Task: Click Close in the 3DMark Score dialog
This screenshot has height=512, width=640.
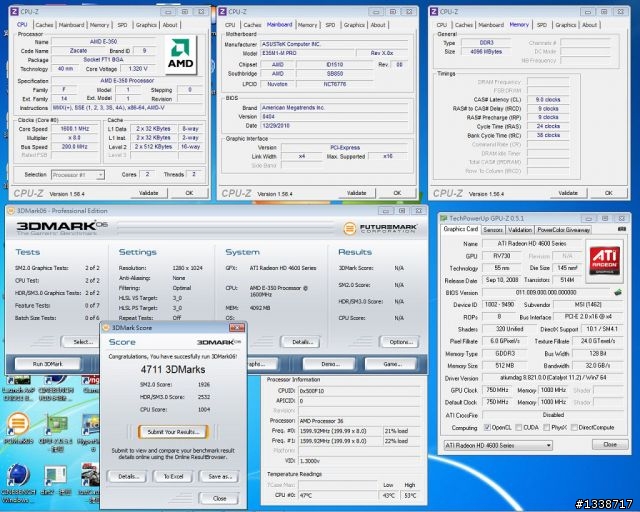Action: click(x=219, y=499)
